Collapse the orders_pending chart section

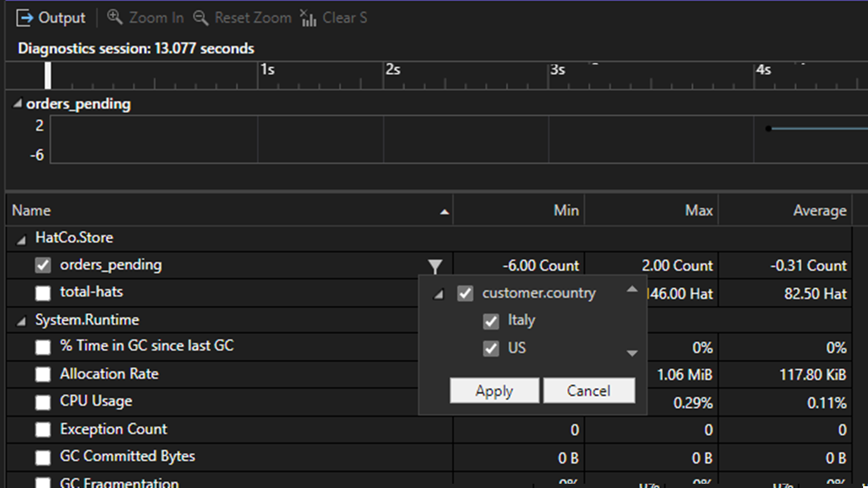17,104
